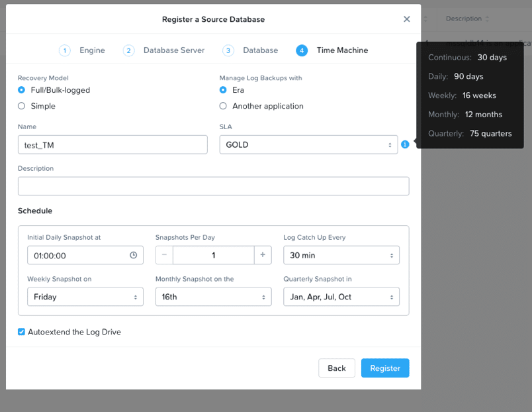The image size is (532, 412).
Task: Open Monthly Snapshot date dropdown
Action: pyautogui.click(x=213, y=297)
